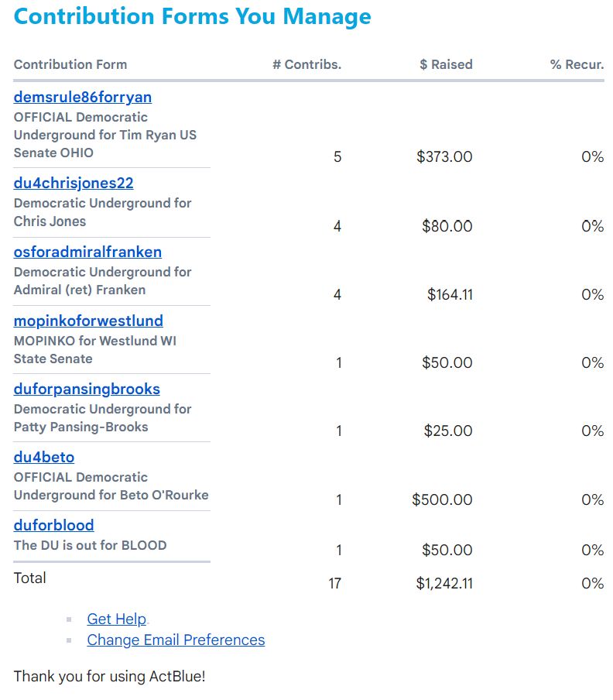Open the demsrule86forryan contribution form link
Viewport: 613px width, 700px height.
point(82,98)
